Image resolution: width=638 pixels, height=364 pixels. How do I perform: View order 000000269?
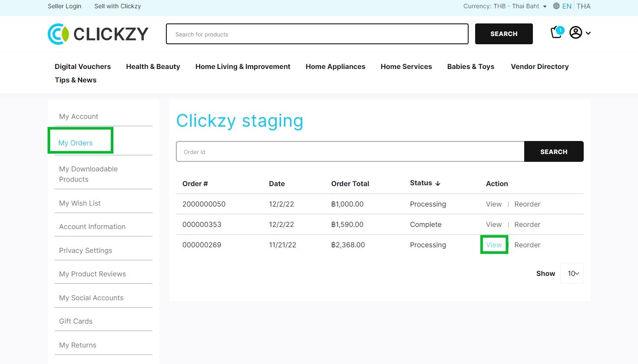(x=494, y=245)
